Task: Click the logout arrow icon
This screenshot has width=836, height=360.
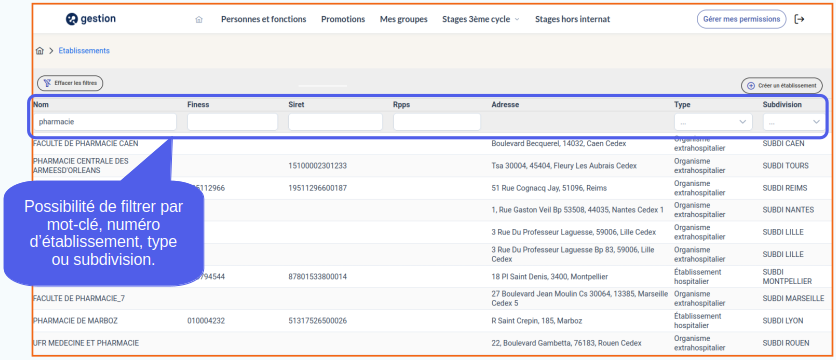Action: click(x=799, y=19)
